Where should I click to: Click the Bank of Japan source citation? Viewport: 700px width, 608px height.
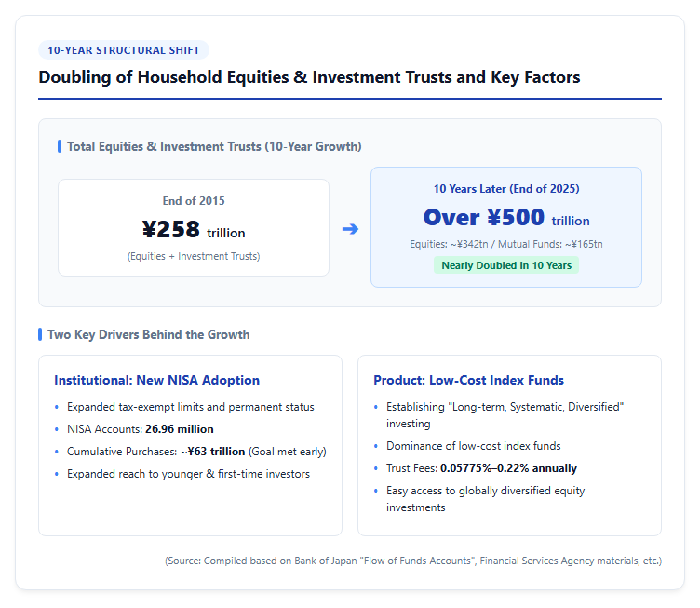(x=413, y=561)
